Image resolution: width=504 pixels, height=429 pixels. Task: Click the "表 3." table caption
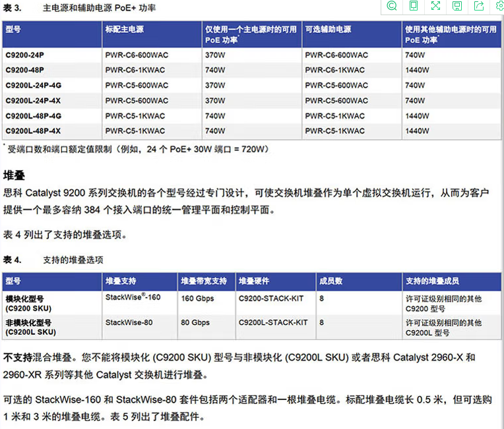13,8
